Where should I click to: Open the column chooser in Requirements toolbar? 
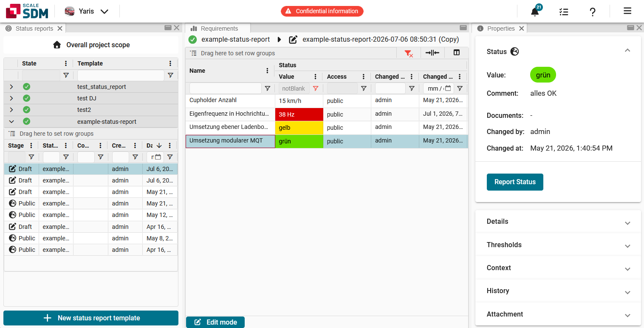pyautogui.click(x=457, y=53)
